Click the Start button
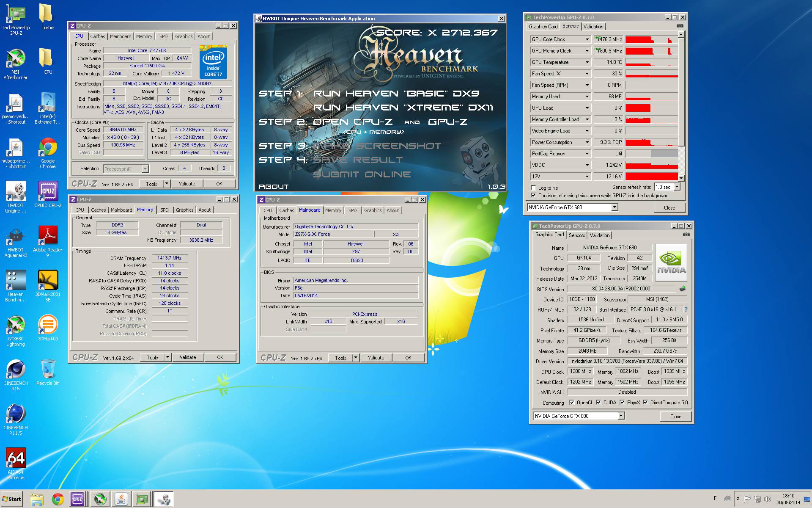The image size is (812, 508). [12, 499]
